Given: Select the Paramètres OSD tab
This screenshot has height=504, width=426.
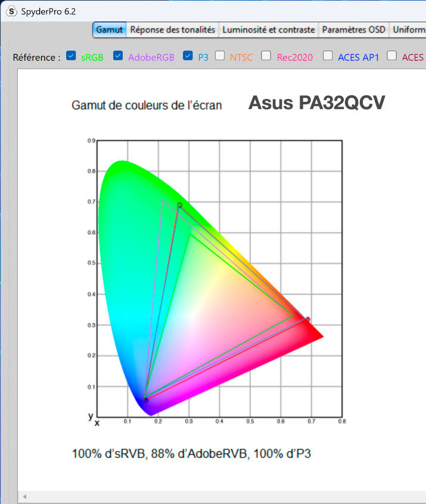Looking at the screenshot, I should pos(354,30).
